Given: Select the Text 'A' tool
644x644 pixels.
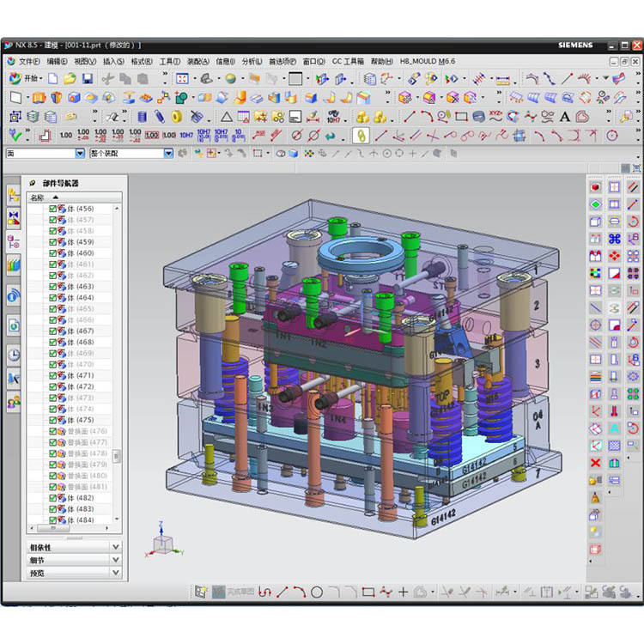Looking at the screenshot, I should [565, 117].
